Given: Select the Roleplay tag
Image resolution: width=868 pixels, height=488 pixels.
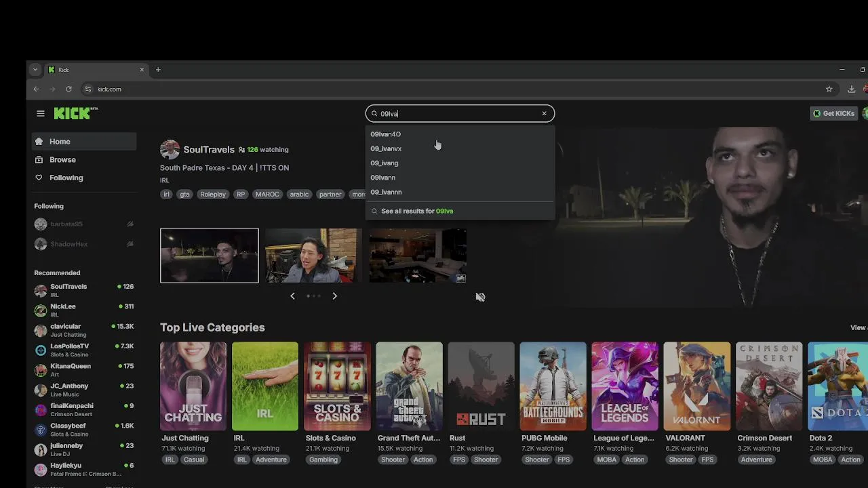Looking at the screenshot, I should [213, 195].
